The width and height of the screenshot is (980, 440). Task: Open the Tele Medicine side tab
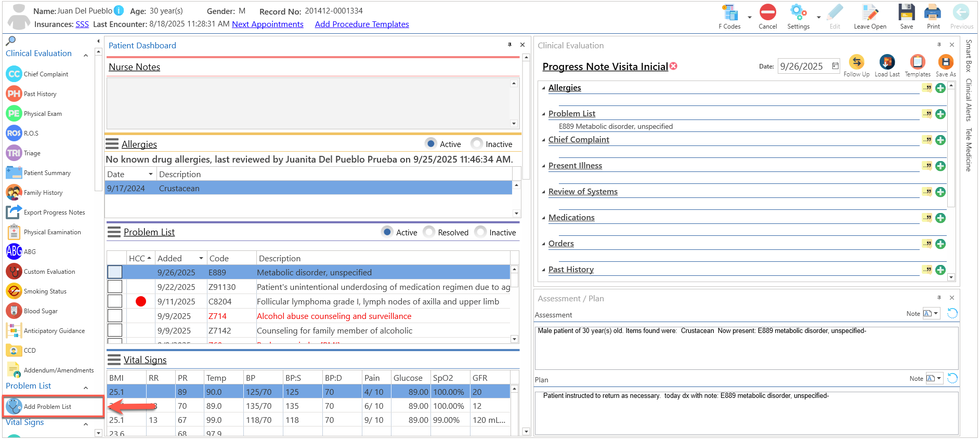tap(969, 150)
